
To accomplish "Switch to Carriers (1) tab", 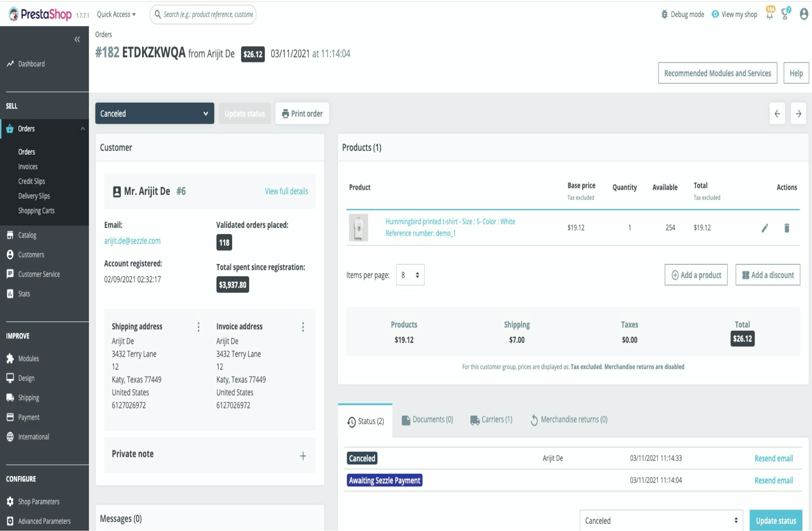I will coord(491,420).
